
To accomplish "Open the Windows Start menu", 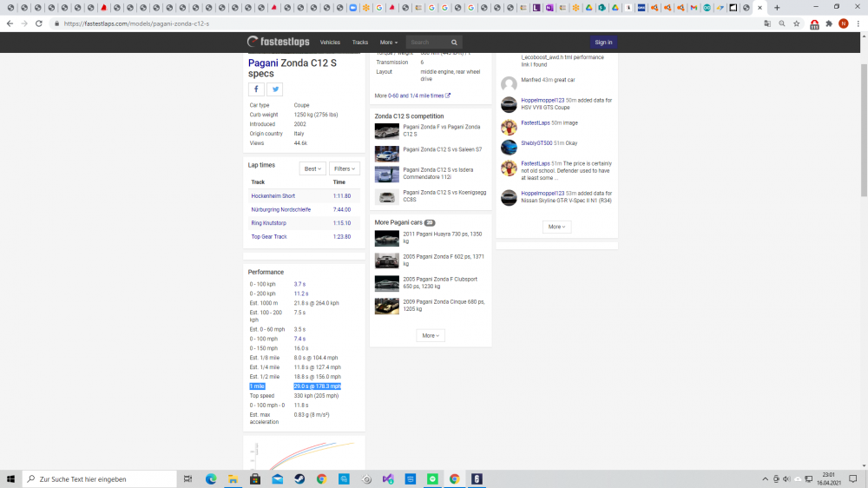I will point(10,479).
